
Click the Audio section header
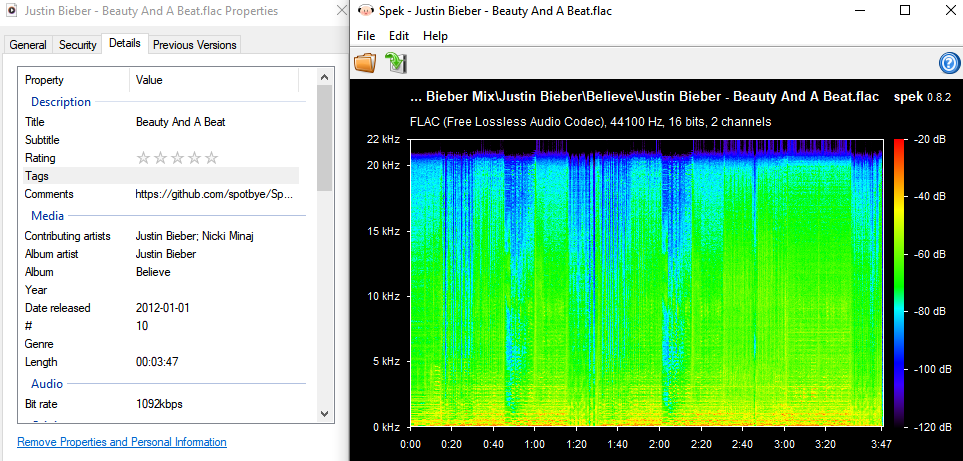click(x=47, y=384)
